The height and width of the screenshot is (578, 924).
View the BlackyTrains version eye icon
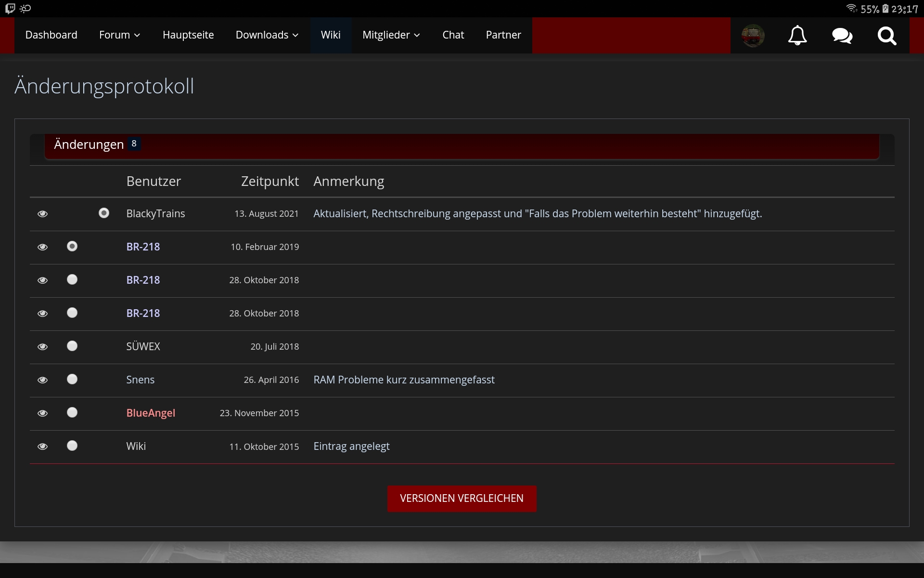[x=42, y=213]
